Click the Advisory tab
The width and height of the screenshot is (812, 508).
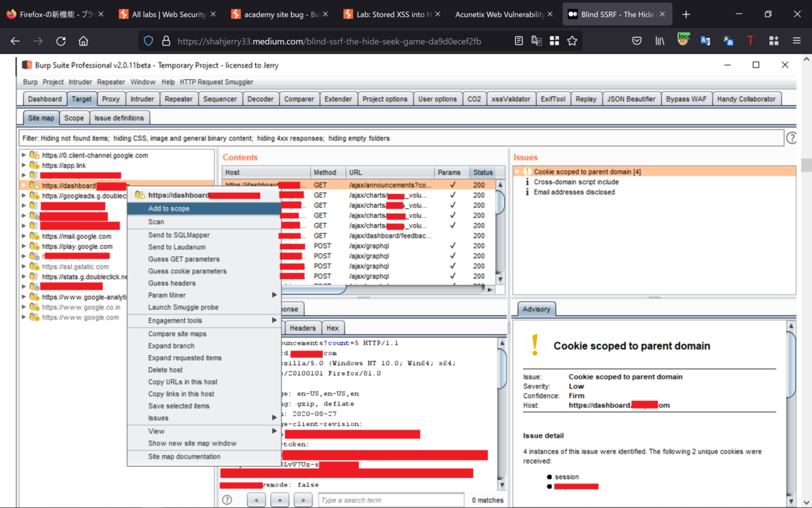pos(537,309)
